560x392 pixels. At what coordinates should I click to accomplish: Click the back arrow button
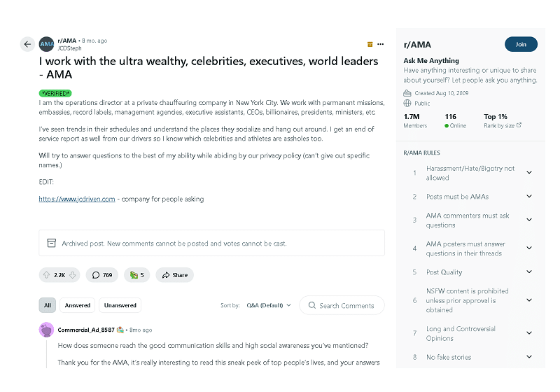pos(27,44)
